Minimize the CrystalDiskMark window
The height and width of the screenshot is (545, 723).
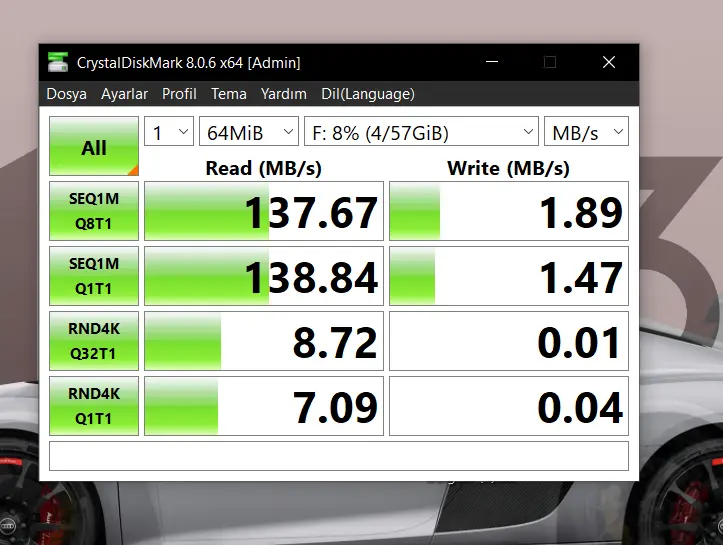point(492,62)
